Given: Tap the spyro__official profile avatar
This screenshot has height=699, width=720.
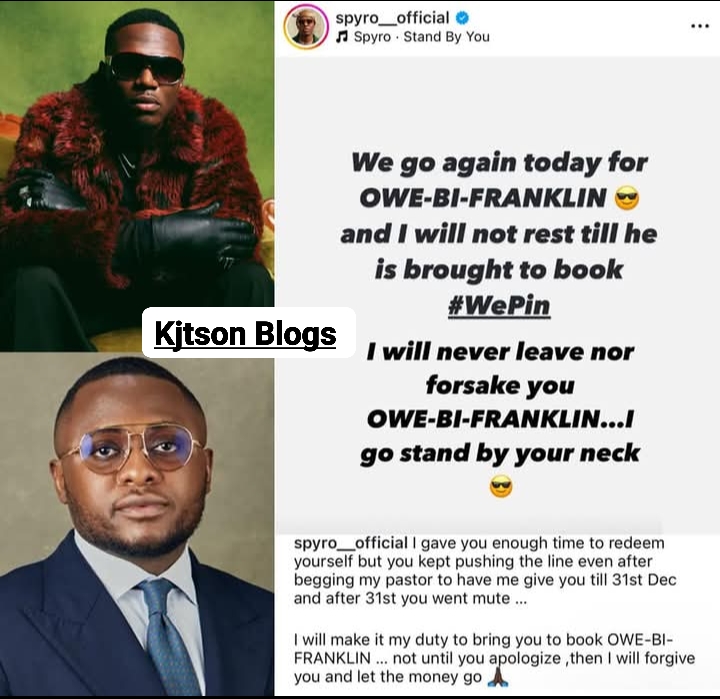Looking at the screenshot, I should [306, 27].
